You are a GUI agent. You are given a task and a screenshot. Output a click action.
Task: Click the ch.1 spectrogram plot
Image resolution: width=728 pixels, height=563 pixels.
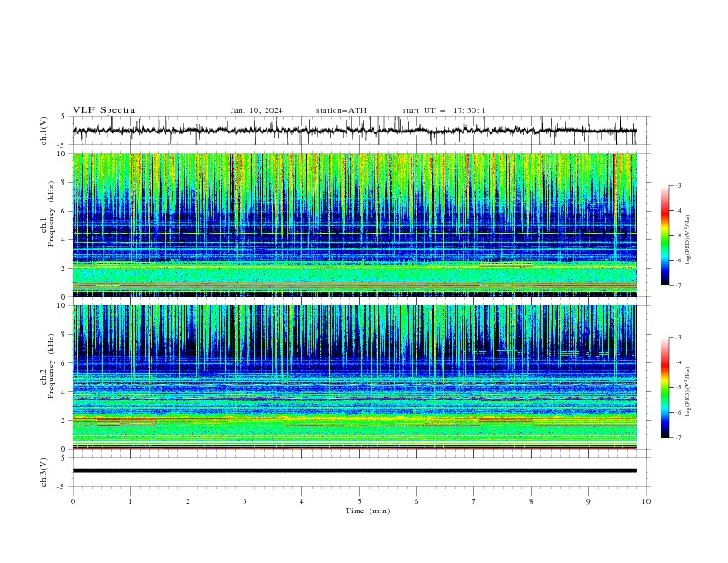tap(354, 224)
